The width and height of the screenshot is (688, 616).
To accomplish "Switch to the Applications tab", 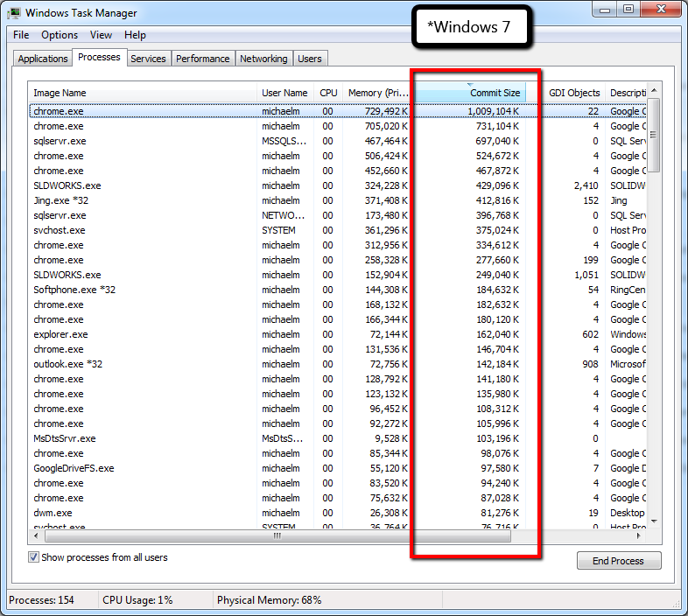I will [43, 59].
